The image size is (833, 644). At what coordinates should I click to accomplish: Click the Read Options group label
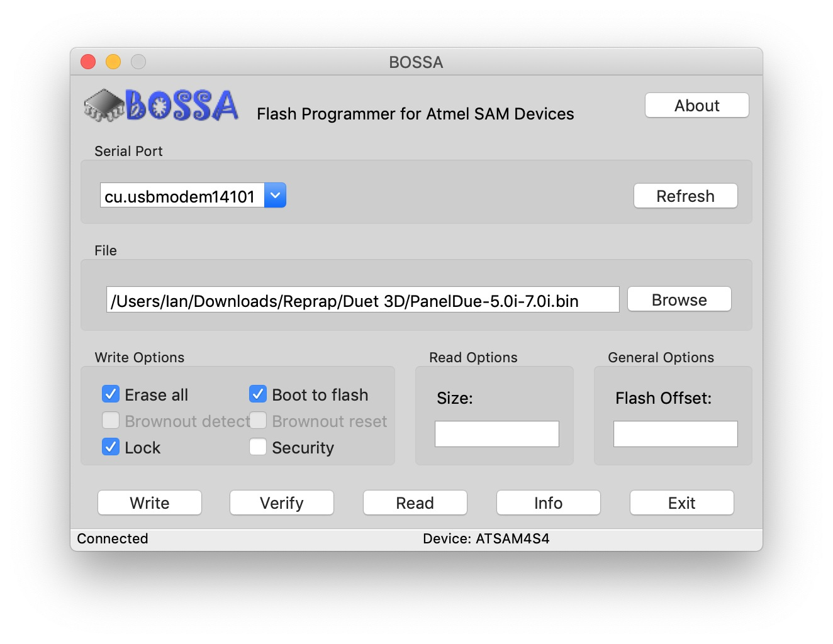[x=473, y=357]
